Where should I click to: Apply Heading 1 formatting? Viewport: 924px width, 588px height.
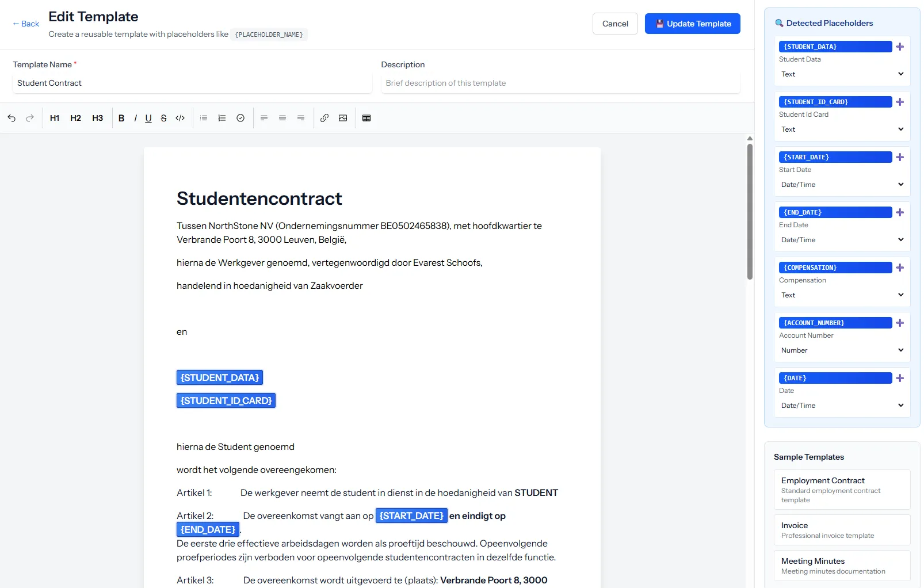click(55, 118)
